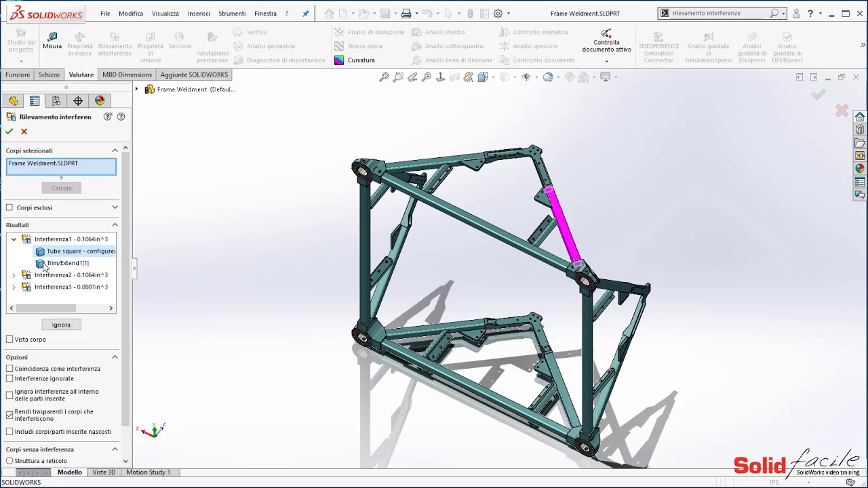This screenshot has height=488, width=868.
Task: Switch to the Funzioni tab
Action: pos(18,75)
